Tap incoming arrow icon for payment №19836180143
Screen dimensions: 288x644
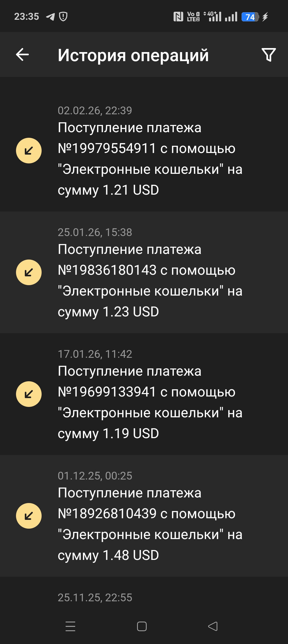[x=29, y=272]
